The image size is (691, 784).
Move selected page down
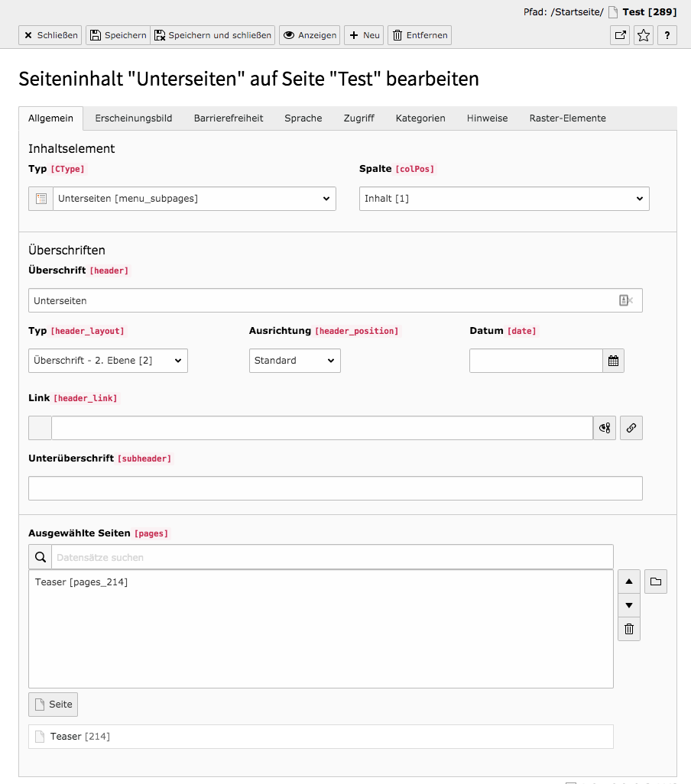629,605
